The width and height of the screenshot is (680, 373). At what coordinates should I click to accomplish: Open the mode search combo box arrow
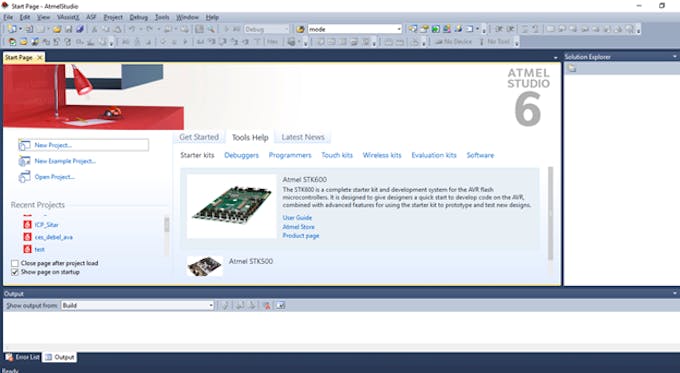[399, 29]
